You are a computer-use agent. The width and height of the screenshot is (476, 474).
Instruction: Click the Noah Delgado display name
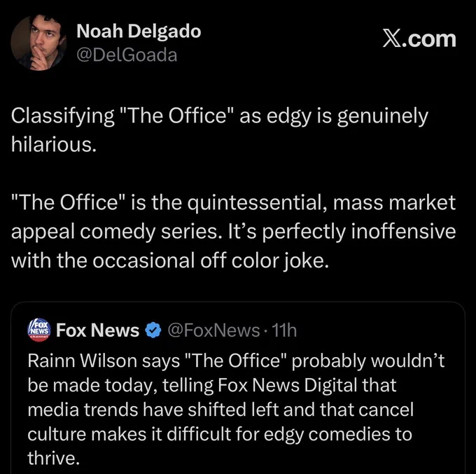point(139,32)
